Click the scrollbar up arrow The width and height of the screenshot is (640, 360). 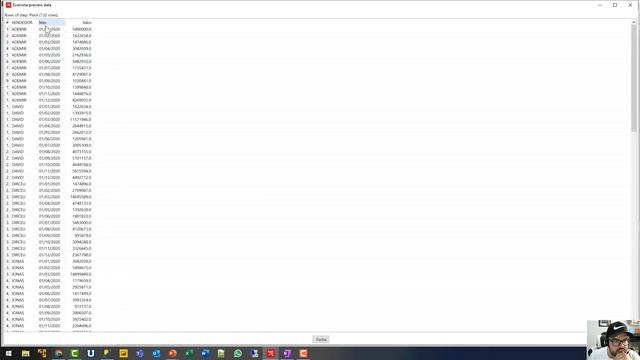634,23
